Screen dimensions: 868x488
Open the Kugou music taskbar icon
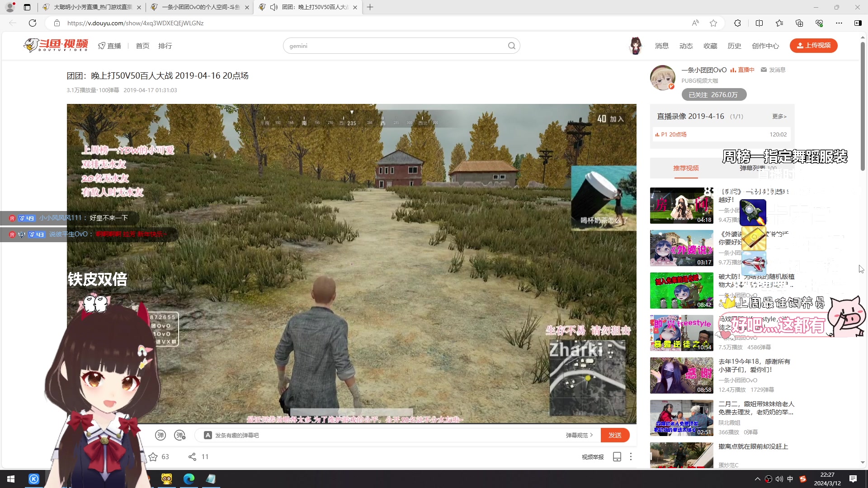point(34,479)
